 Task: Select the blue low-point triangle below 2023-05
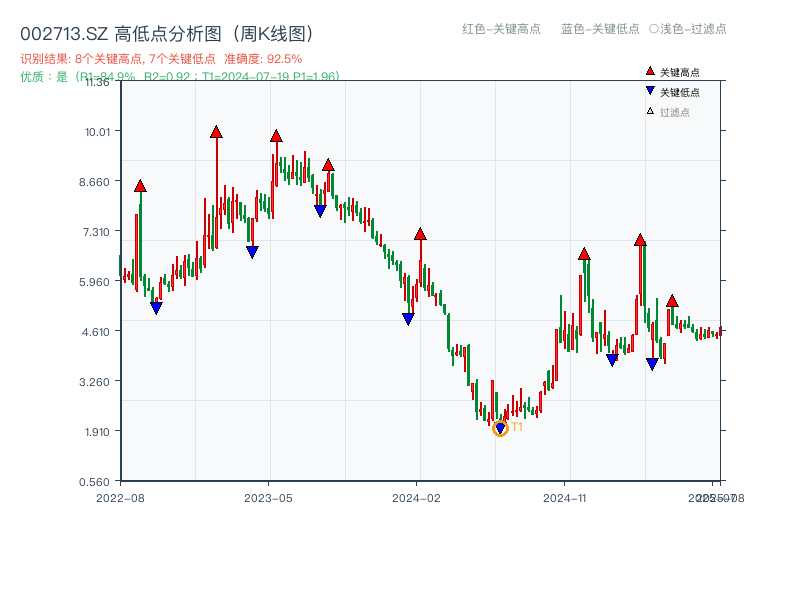(x=252, y=251)
